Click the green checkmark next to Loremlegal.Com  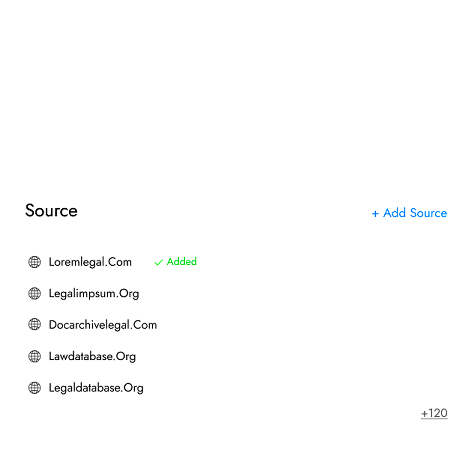[158, 262]
